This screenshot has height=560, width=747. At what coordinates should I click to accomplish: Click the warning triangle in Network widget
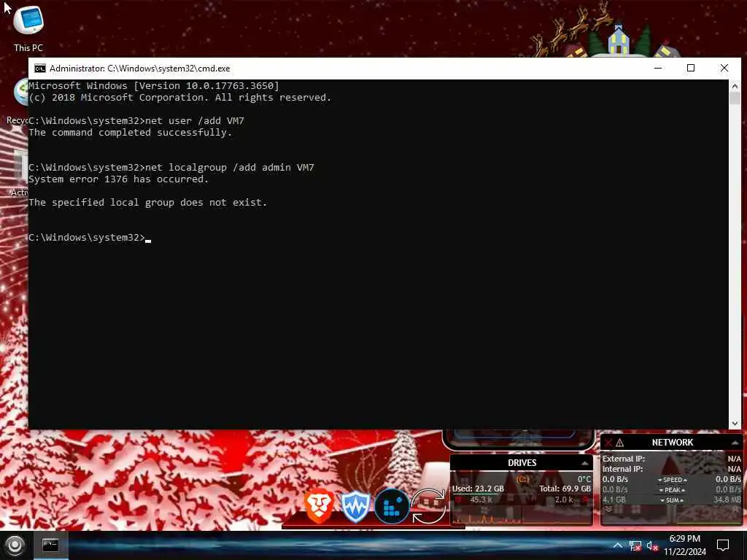pos(620,443)
